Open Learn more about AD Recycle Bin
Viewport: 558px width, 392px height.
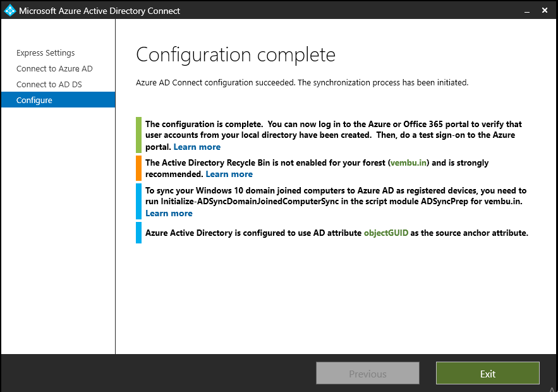tap(229, 175)
